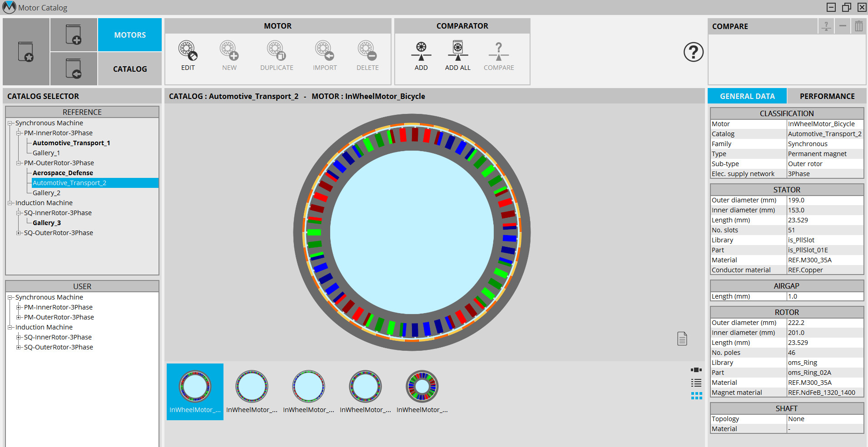The width and height of the screenshot is (868, 447).
Task: Click the MOTORS button
Action: click(x=130, y=35)
